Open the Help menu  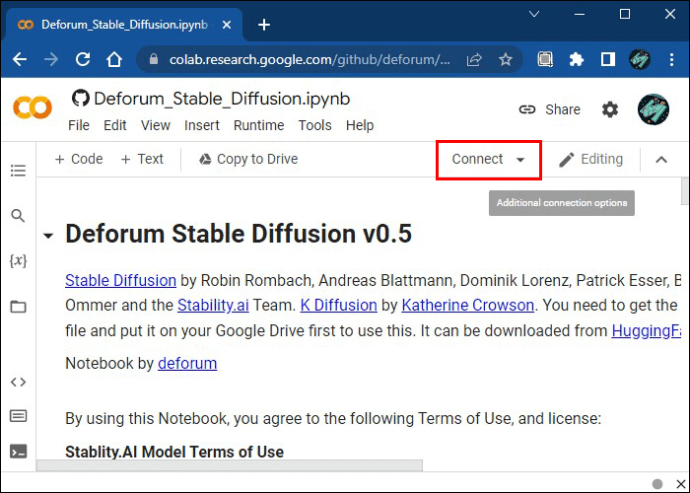[x=360, y=125]
